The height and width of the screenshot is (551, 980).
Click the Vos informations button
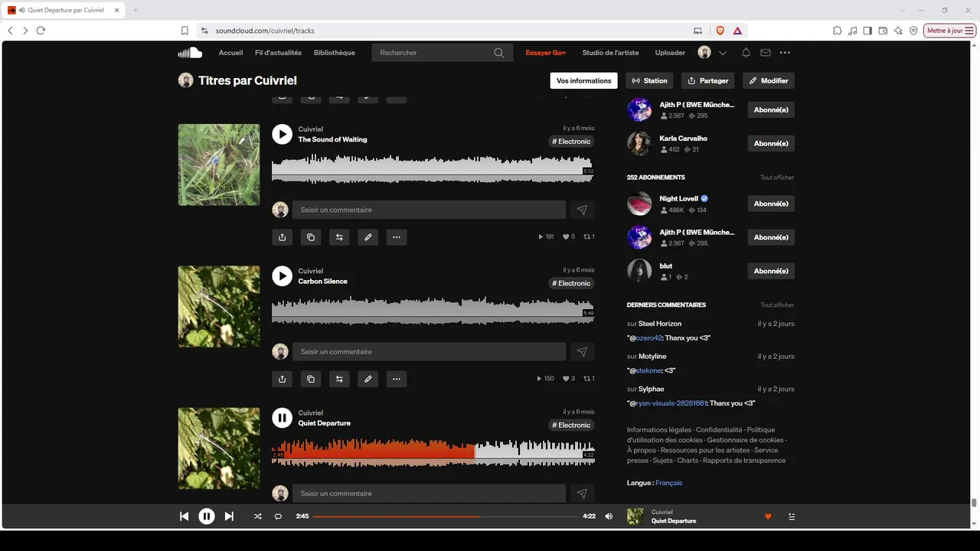point(584,80)
